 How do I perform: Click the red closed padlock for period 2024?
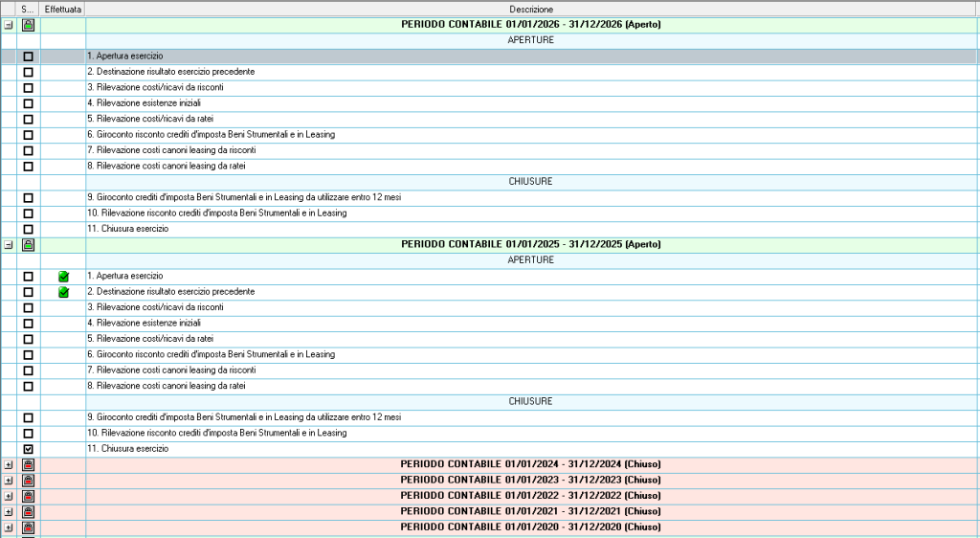tap(28, 464)
